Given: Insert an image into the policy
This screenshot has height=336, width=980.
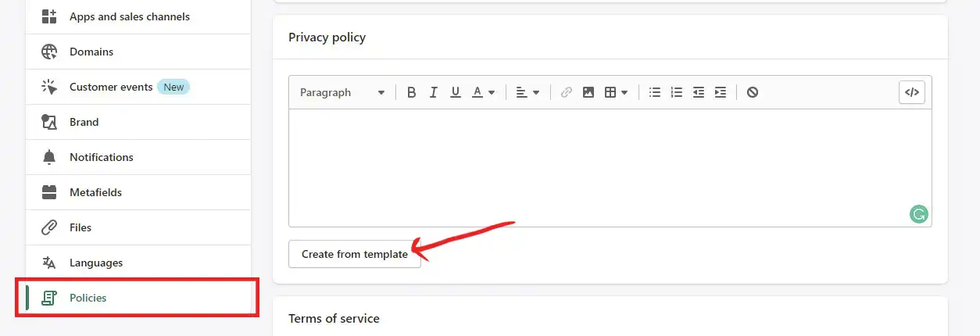Looking at the screenshot, I should [588, 92].
